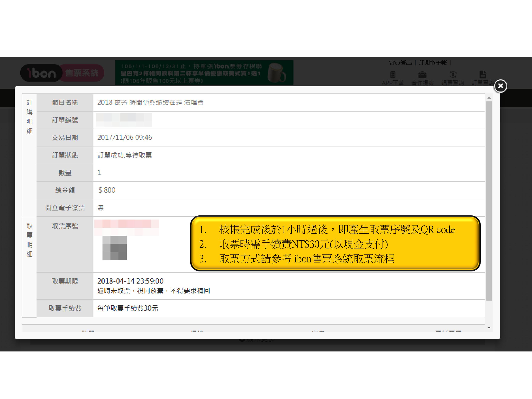Click the 售票系統 red logo badge
This screenshot has width=532, height=399.
pyautogui.click(x=82, y=73)
